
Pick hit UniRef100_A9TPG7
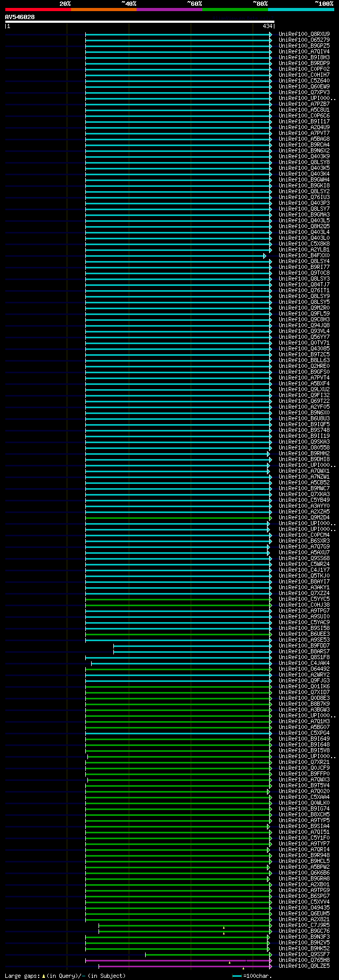304,610
